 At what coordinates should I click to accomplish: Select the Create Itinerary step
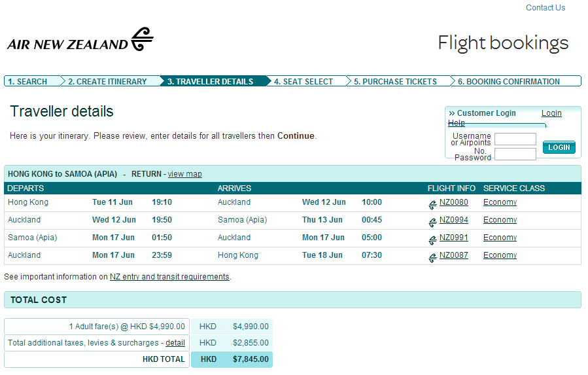[x=107, y=82]
